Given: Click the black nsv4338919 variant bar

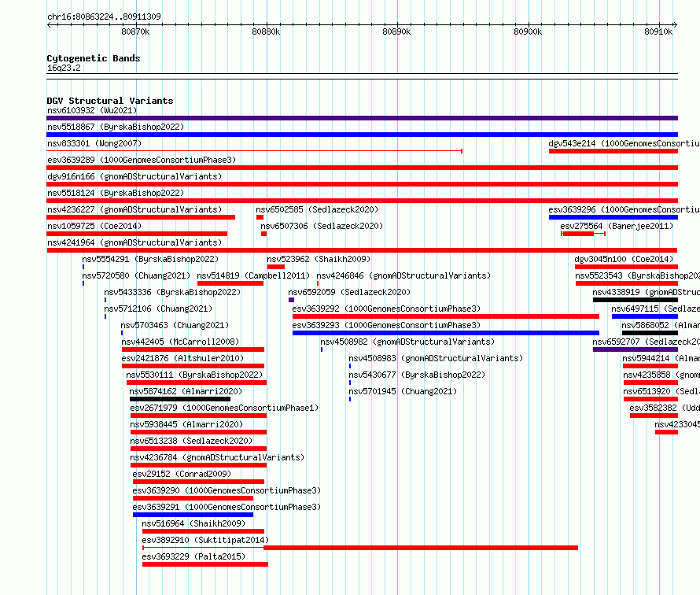Looking at the screenshot, I should pyautogui.click(x=636, y=300).
